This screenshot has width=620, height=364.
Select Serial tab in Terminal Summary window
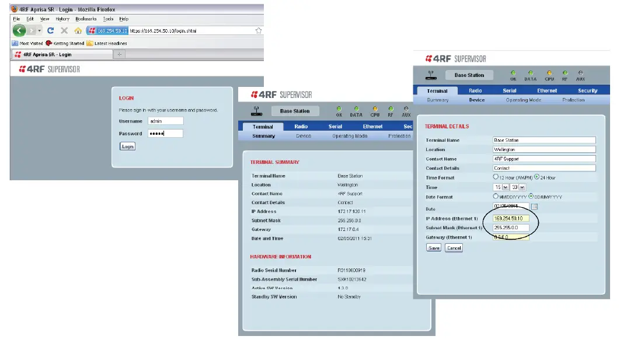click(335, 127)
